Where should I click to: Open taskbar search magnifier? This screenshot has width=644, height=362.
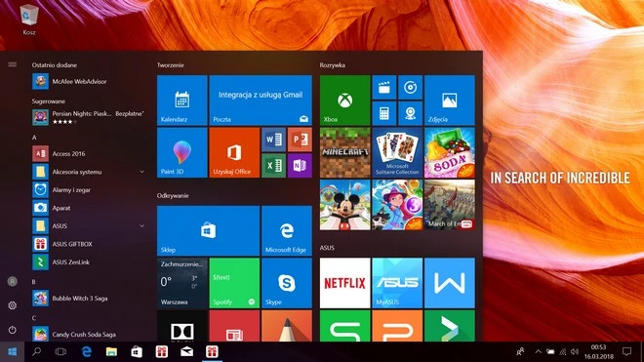click(x=36, y=351)
